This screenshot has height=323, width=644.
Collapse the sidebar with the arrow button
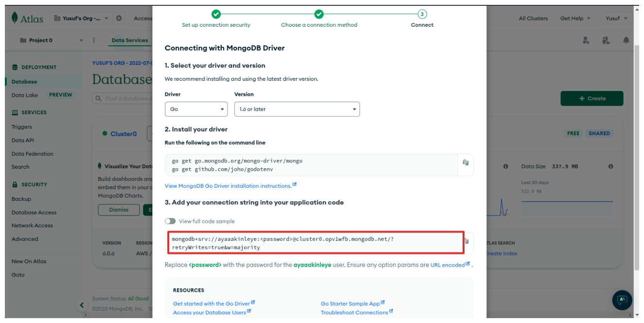click(x=82, y=305)
